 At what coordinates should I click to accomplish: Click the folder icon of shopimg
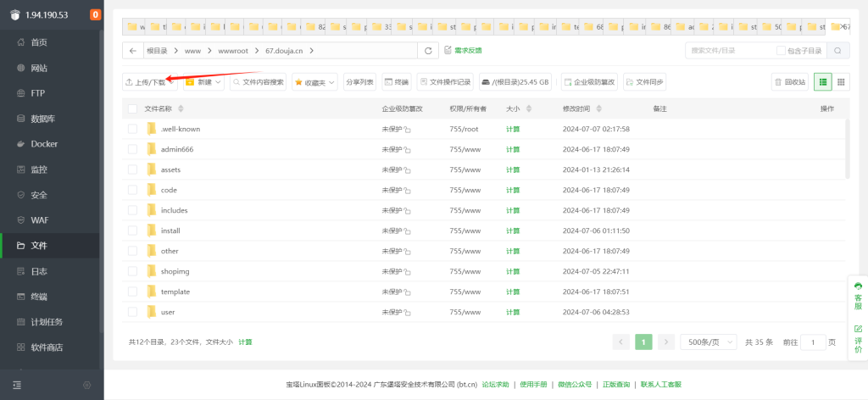pyautogui.click(x=152, y=271)
